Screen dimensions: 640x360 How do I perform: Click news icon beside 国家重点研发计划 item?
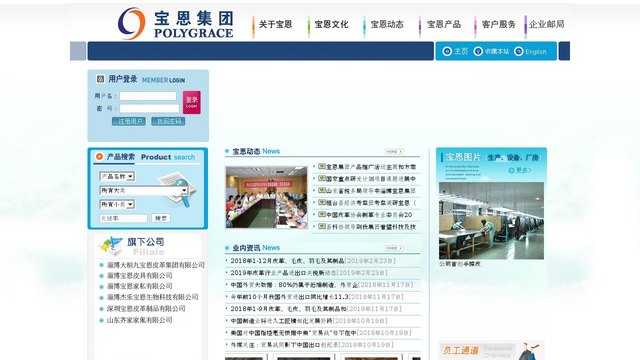pos(322,178)
